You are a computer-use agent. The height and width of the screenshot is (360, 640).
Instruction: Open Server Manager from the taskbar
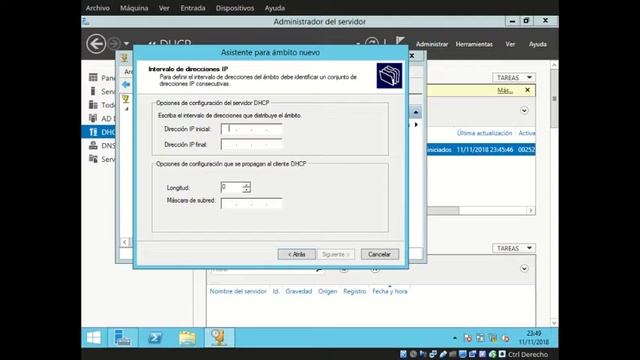(122, 338)
